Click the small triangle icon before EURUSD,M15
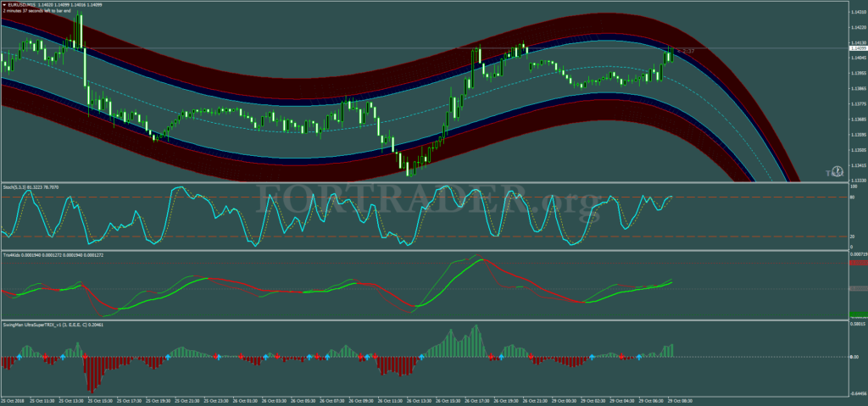The width and height of the screenshot is (868, 406). pos(4,3)
